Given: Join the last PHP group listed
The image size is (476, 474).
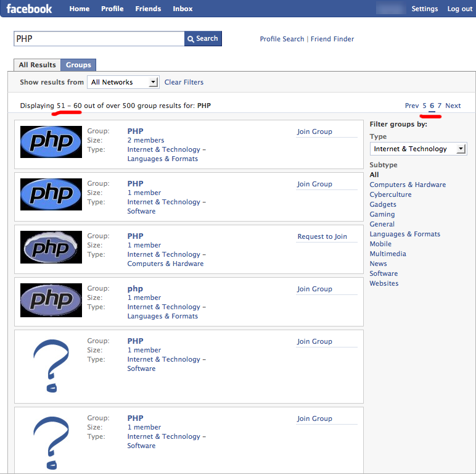Looking at the screenshot, I should point(314,418).
